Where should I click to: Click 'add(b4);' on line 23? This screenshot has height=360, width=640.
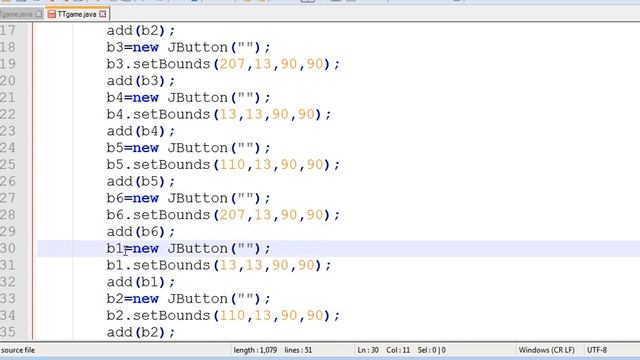(140, 131)
